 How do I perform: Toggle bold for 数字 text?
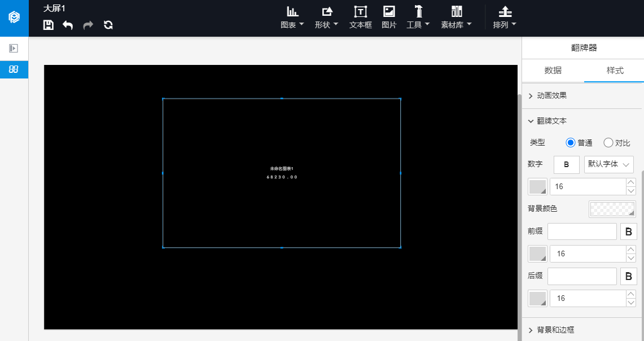566,164
